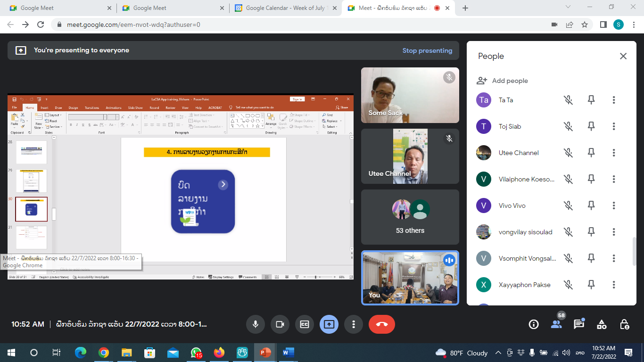Pin Ta Ta to screen
This screenshot has height=362, width=644.
click(x=591, y=100)
